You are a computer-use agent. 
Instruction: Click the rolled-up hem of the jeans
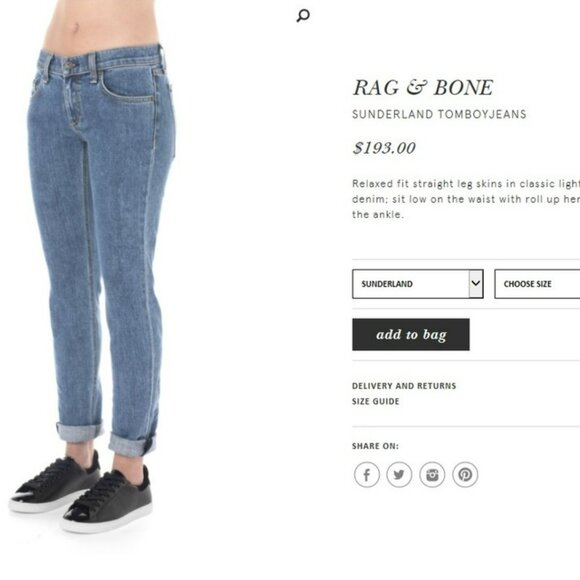pos(133,445)
